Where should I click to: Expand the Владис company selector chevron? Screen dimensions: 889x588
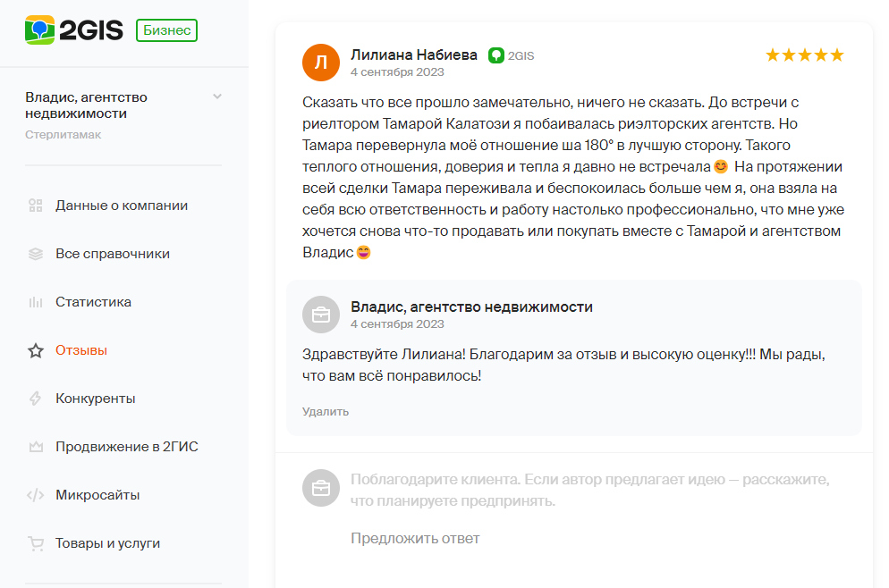tap(217, 97)
